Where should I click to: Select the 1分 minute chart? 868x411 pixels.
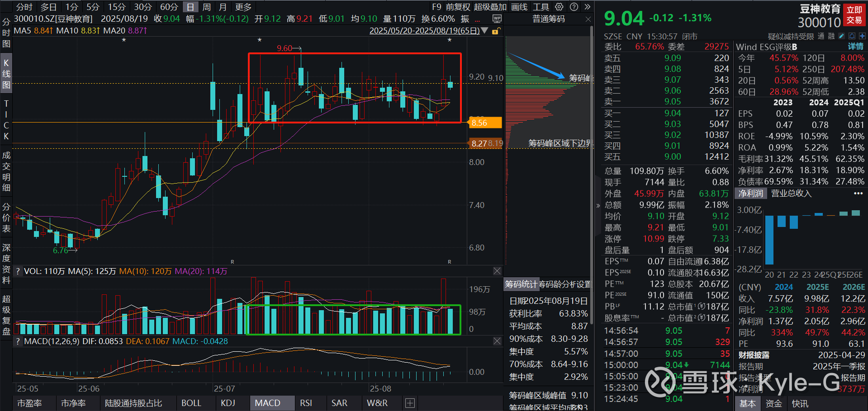[x=71, y=7]
